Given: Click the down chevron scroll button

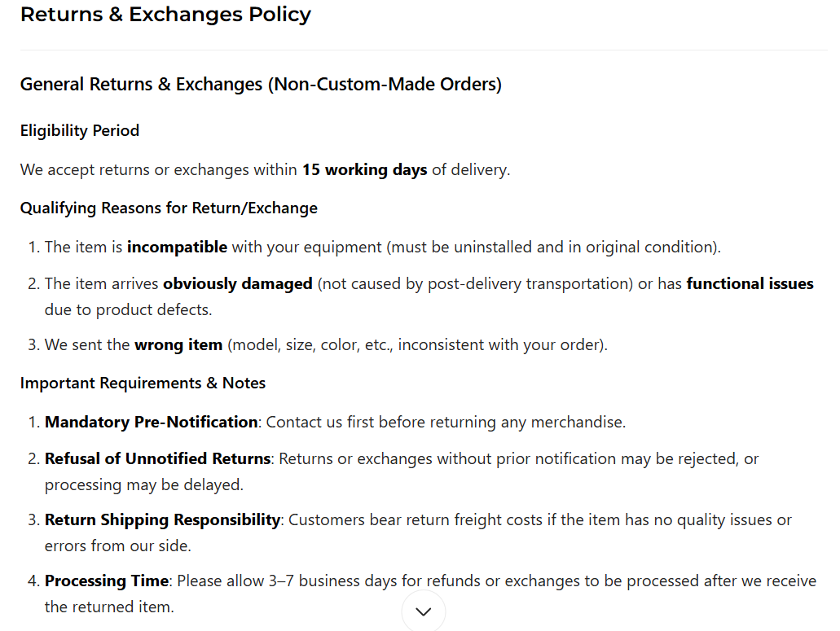Looking at the screenshot, I should click(x=424, y=611).
